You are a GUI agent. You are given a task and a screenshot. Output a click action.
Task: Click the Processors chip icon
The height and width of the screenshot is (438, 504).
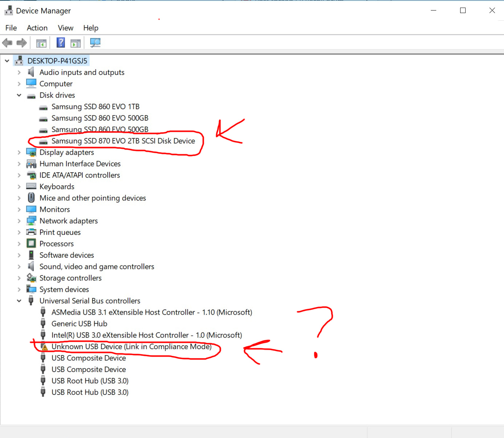(31, 243)
